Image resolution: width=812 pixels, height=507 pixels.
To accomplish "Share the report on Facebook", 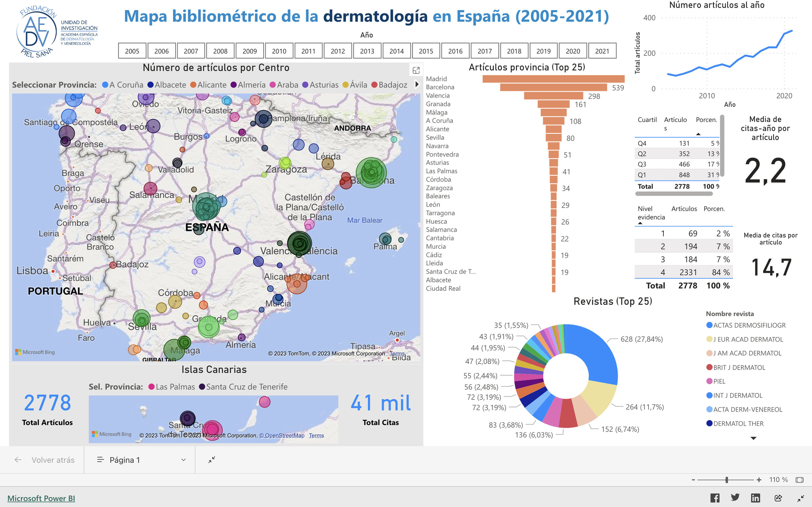I will (715, 498).
